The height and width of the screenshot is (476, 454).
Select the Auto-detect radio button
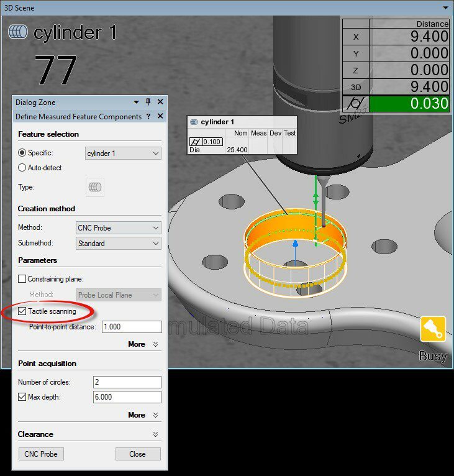(22, 168)
